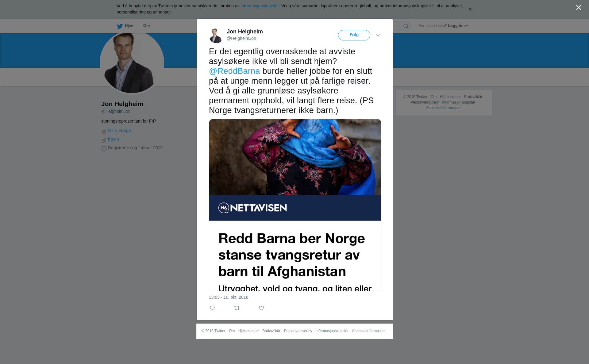This screenshot has height=364, width=589.
Task: Reply to the tweet using the comment icon
Action: pos(212,308)
